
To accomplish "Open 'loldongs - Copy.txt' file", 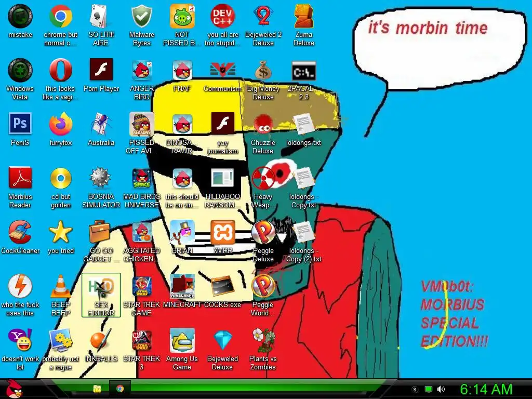I will pos(303,178).
